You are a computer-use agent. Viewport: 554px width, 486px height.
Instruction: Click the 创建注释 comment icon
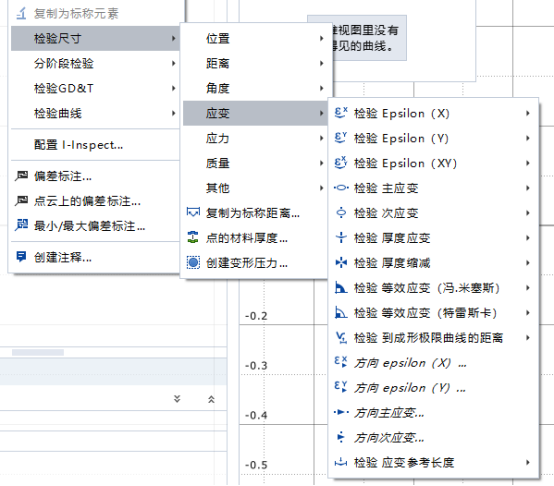coord(21,256)
